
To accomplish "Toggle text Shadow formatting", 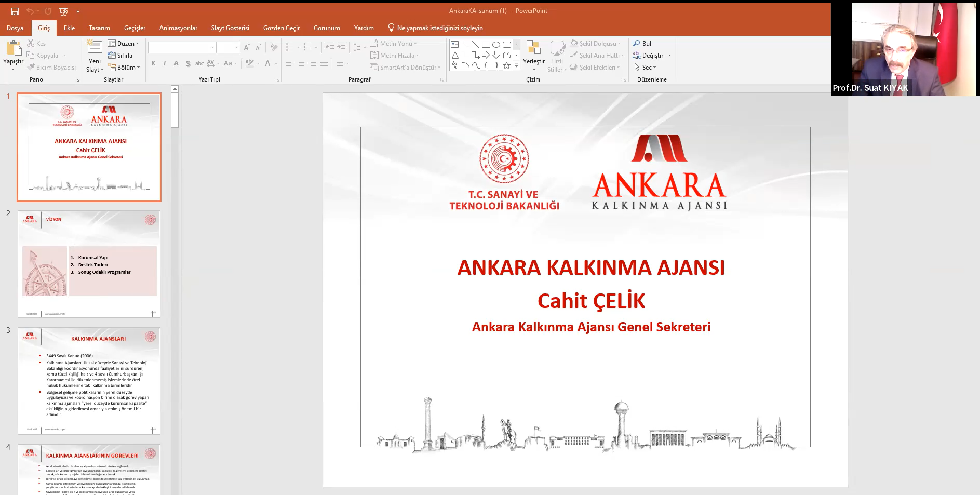I will coord(188,63).
